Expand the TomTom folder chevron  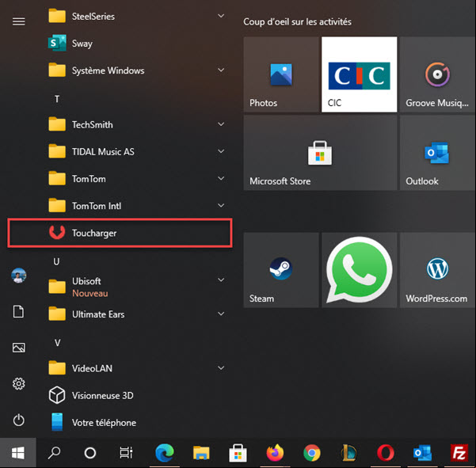pos(221,178)
